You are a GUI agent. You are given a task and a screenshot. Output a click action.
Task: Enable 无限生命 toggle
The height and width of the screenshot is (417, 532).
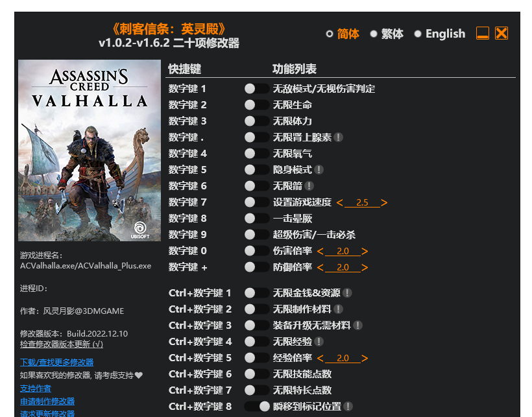pyautogui.click(x=257, y=105)
